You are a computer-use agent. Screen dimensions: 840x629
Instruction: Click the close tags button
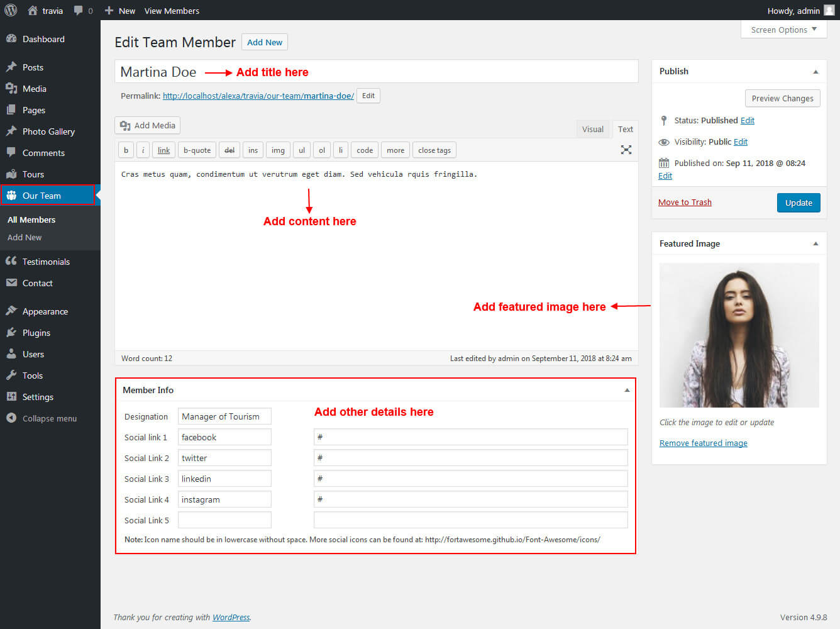434,150
